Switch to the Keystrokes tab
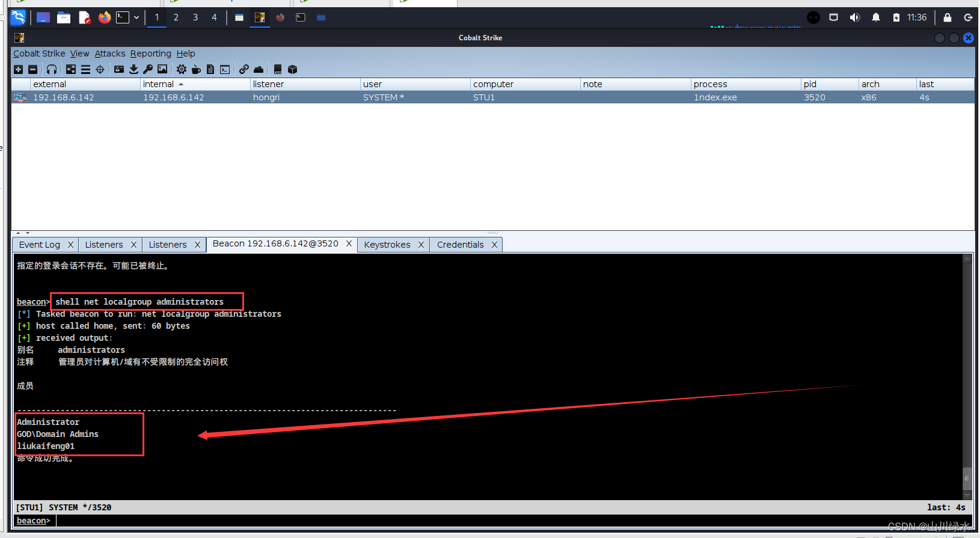The width and height of the screenshot is (980, 538). tap(387, 245)
